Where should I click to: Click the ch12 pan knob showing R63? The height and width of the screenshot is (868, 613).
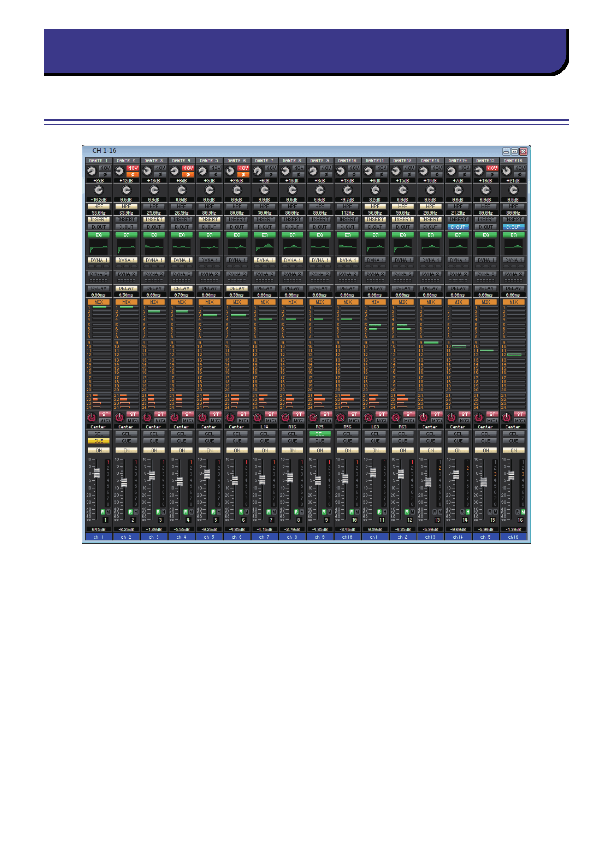(396, 417)
